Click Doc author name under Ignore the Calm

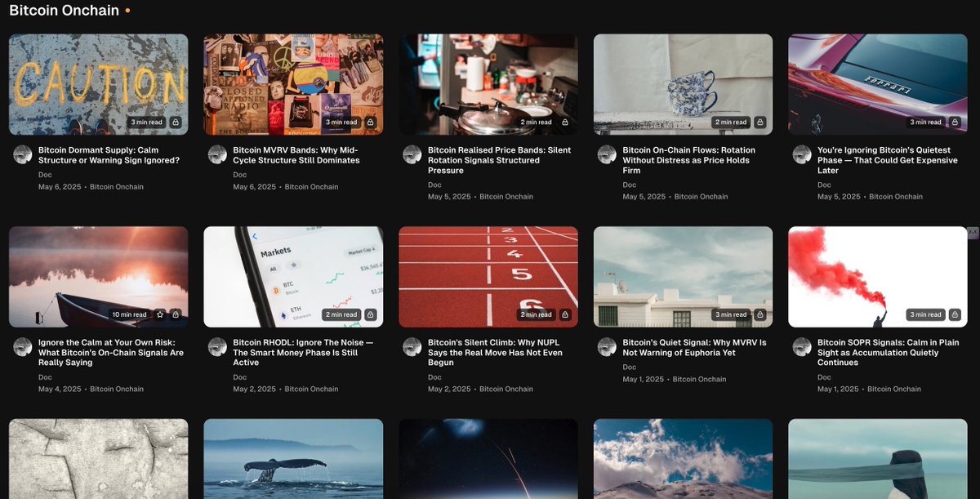click(x=45, y=376)
